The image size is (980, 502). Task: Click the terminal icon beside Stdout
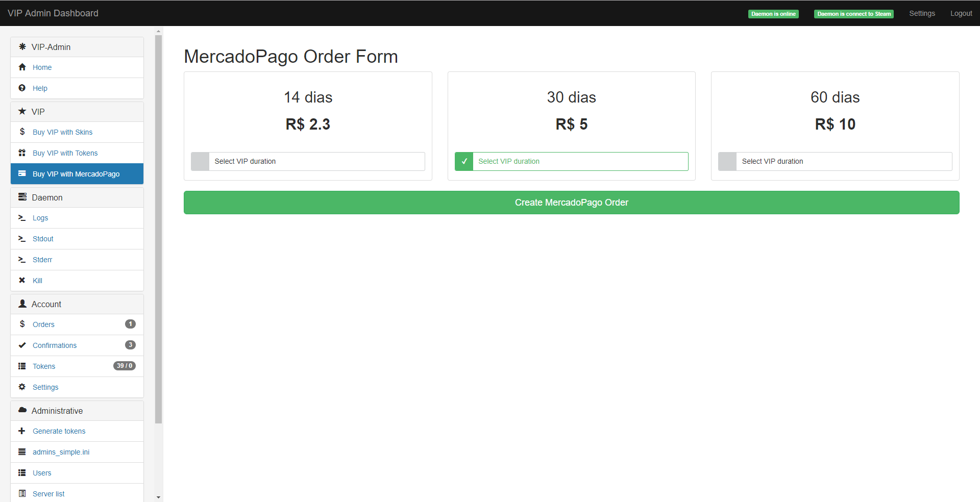(x=22, y=238)
